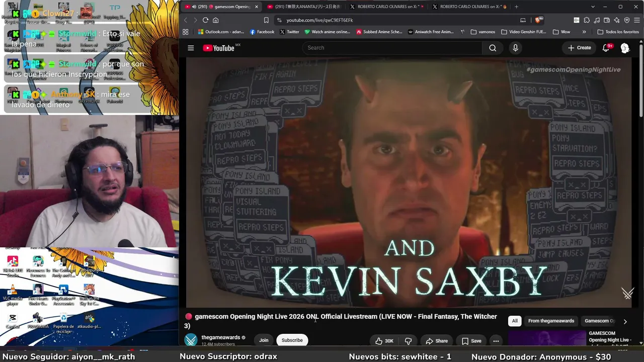Select the All filter chip
Screen dimensions: 644x362
515,321
